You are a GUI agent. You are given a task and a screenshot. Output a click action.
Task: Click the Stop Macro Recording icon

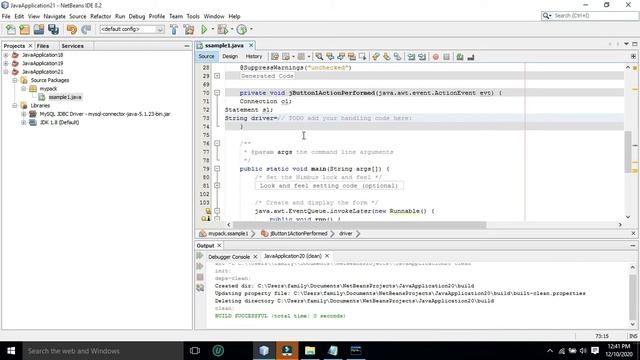(447, 57)
